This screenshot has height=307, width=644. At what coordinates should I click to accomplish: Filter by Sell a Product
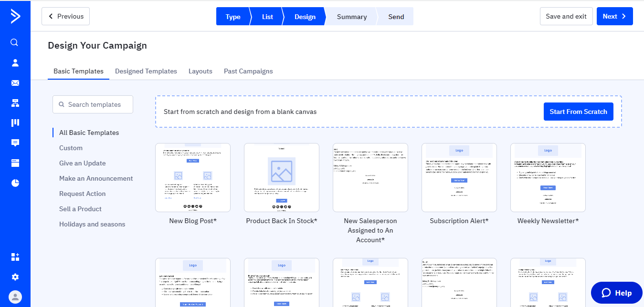80,209
